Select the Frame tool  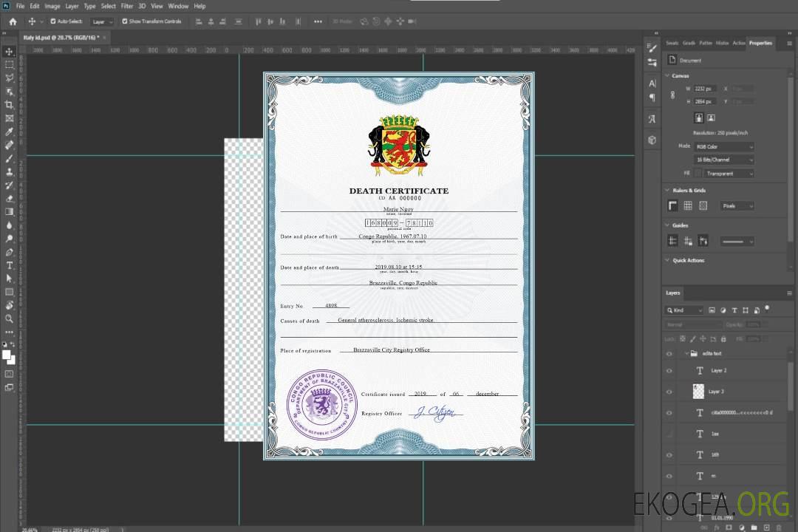[x=9, y=118]
